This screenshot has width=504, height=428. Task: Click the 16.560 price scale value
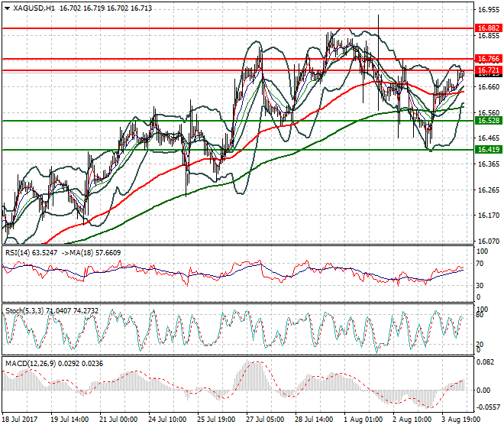tap(489, 112)
